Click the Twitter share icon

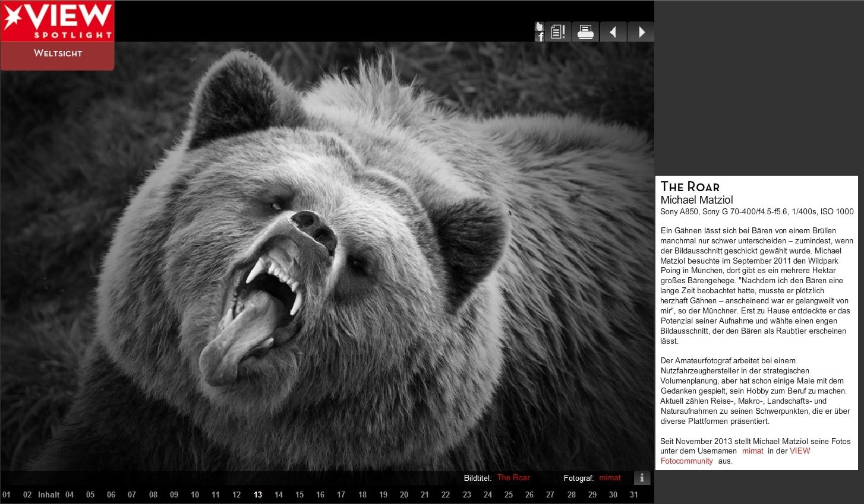539,26
